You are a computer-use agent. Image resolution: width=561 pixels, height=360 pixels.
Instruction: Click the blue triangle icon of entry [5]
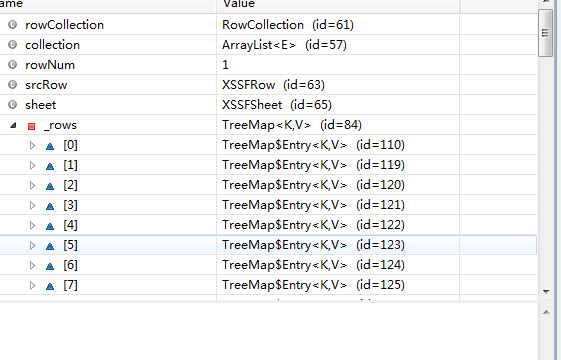tap(50, 246)
